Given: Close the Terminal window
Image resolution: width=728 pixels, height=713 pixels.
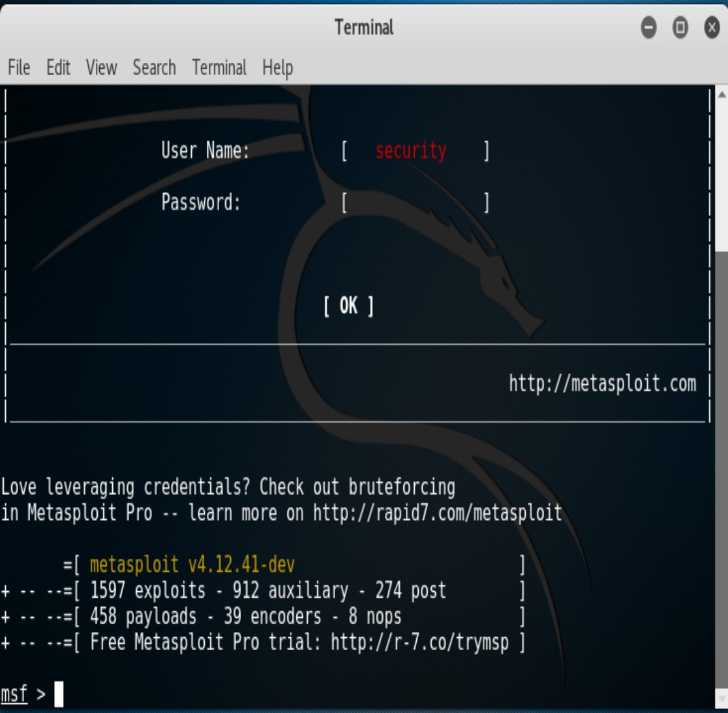Looking at the screenshot, I should tap(712, 27).
